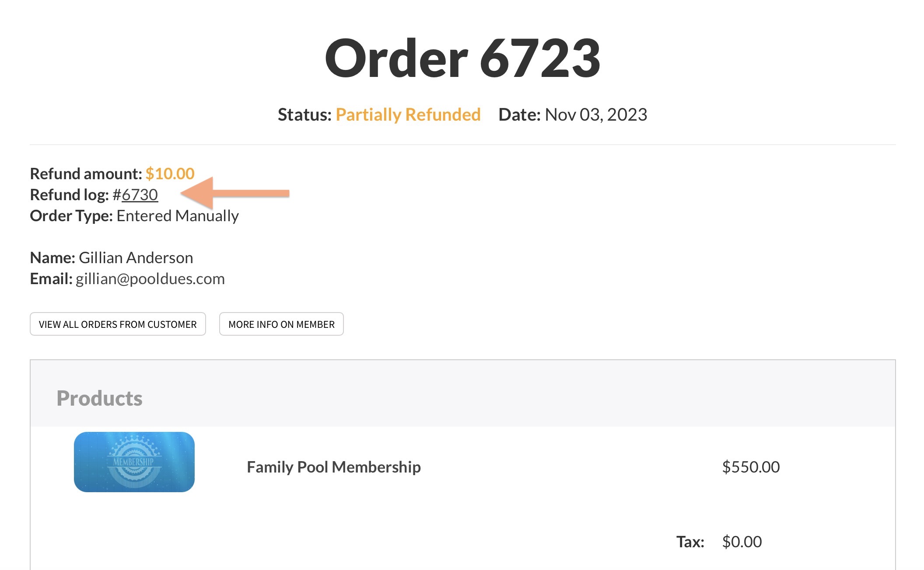
Task: Open More Info On Member
Action: coord(281,324)
